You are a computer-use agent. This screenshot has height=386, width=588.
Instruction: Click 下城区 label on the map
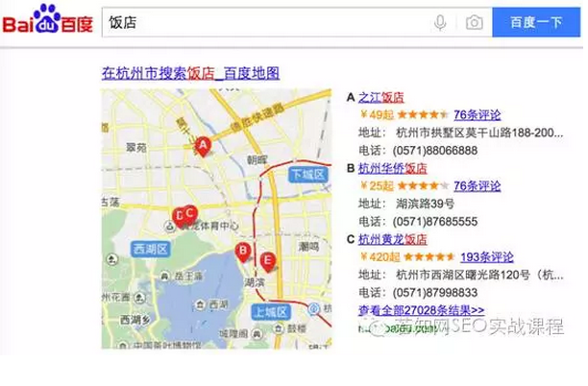308,175
